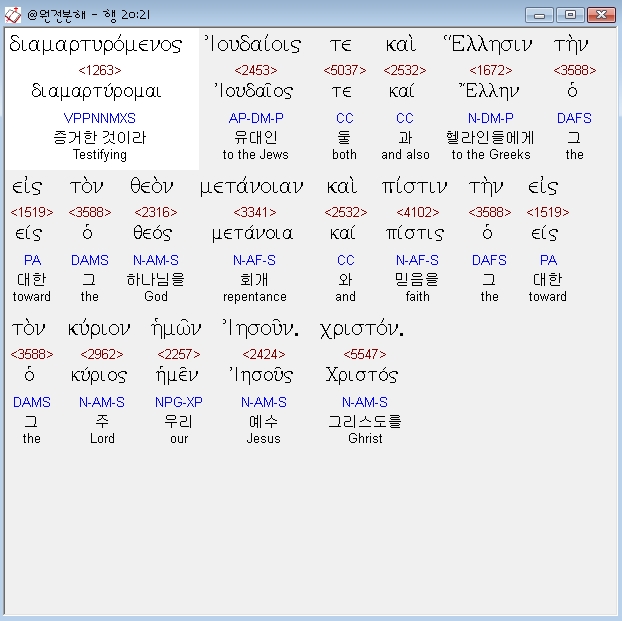Select Greek word διαμαρτυρόμενος
Viewport: 622px width, 621px height.
click(96, 44)
